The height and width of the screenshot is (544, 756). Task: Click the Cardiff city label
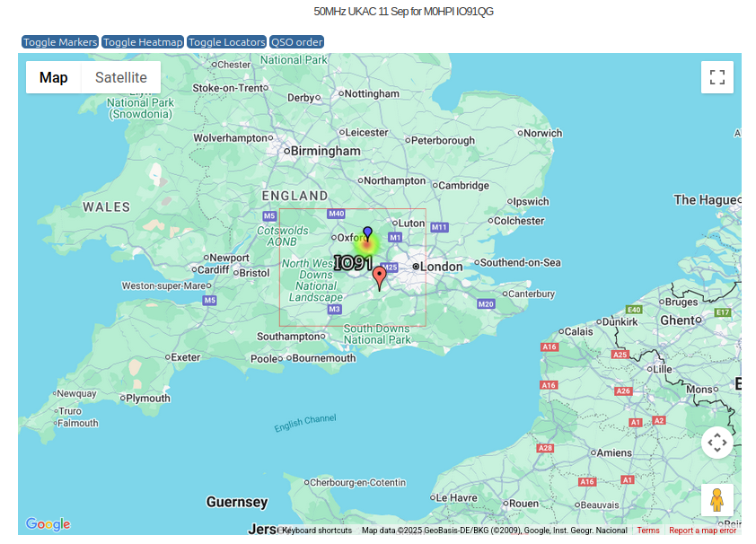[x=213, y=270]
